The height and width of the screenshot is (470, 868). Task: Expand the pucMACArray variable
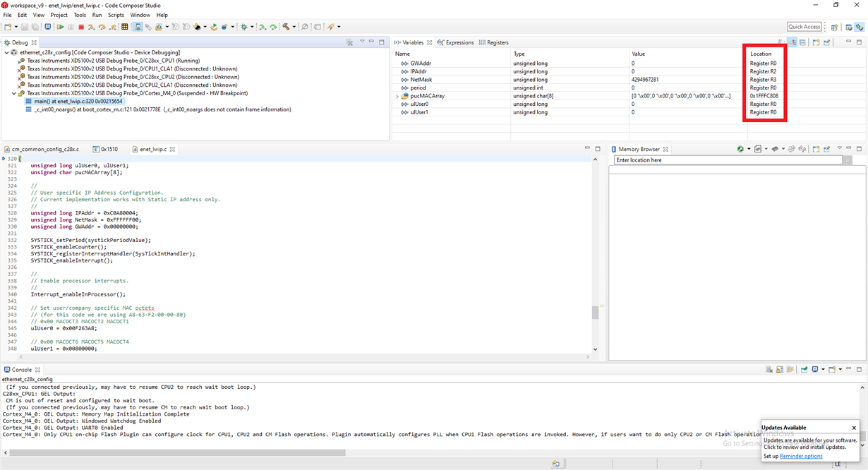click(396, 95)
